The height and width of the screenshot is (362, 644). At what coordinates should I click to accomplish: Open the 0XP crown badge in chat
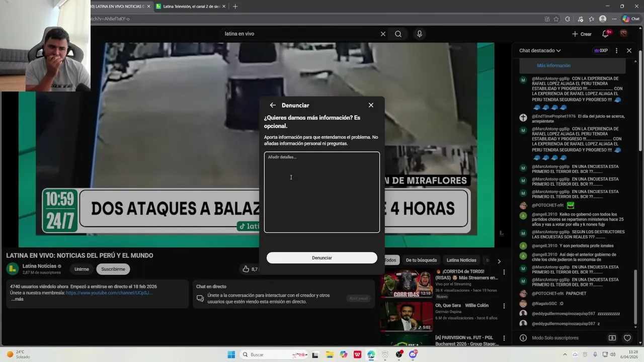pyautogui.click(x=601, y=50)
